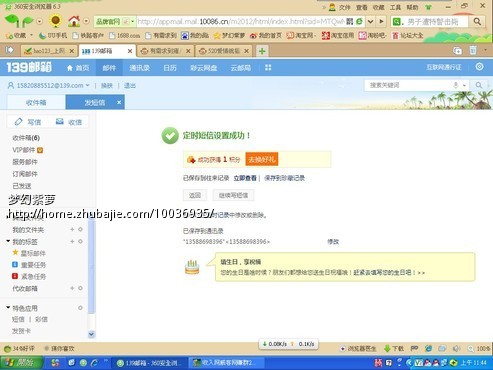493x370 pixels.
Task: Close the hao123 browser tab
Action: (71, 51)
